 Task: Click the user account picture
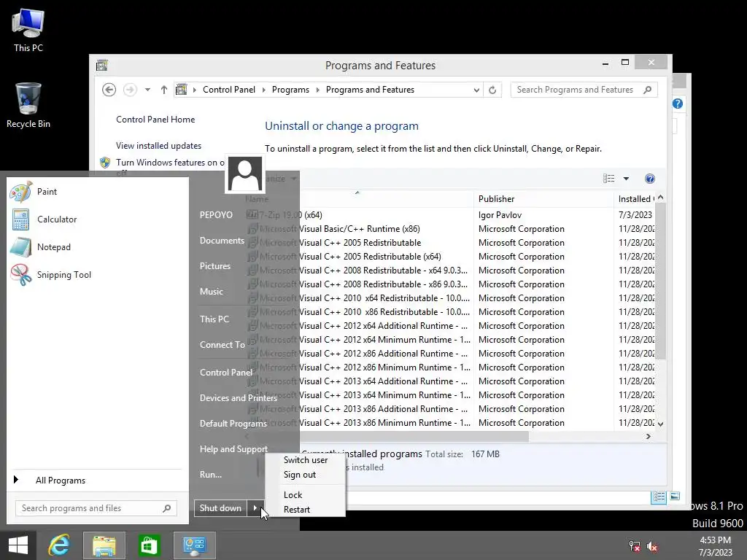point(245,174)
